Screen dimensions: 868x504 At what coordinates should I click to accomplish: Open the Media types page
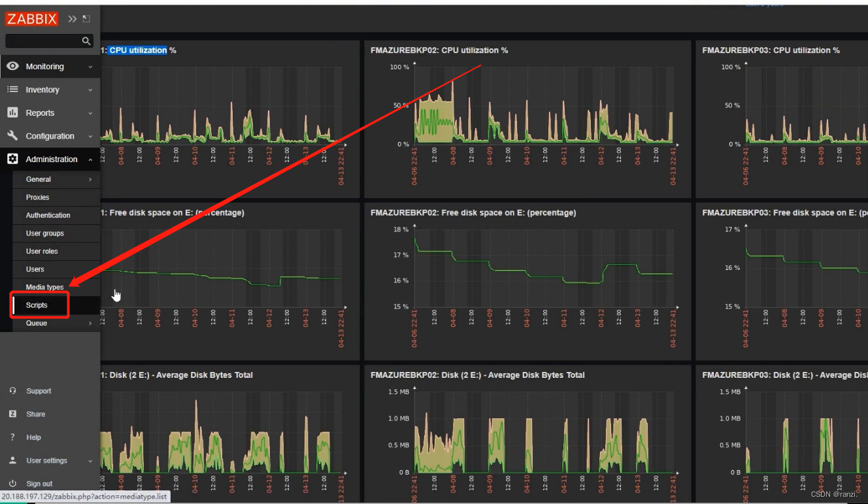pyautogui.click(x=56, y=287)
